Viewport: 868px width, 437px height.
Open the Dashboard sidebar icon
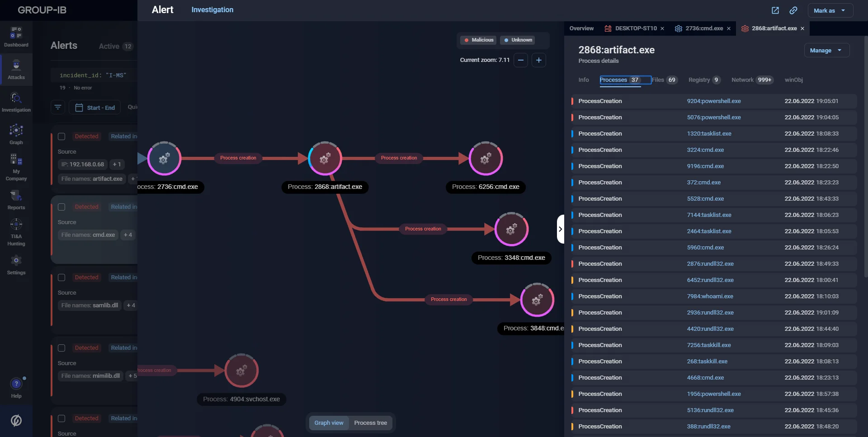point(16,37)
